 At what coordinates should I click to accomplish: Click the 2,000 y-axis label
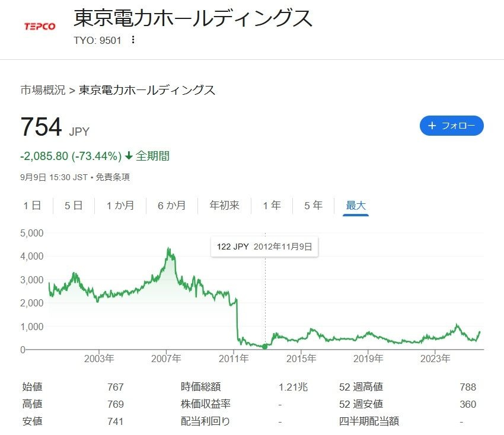point(32,303)
